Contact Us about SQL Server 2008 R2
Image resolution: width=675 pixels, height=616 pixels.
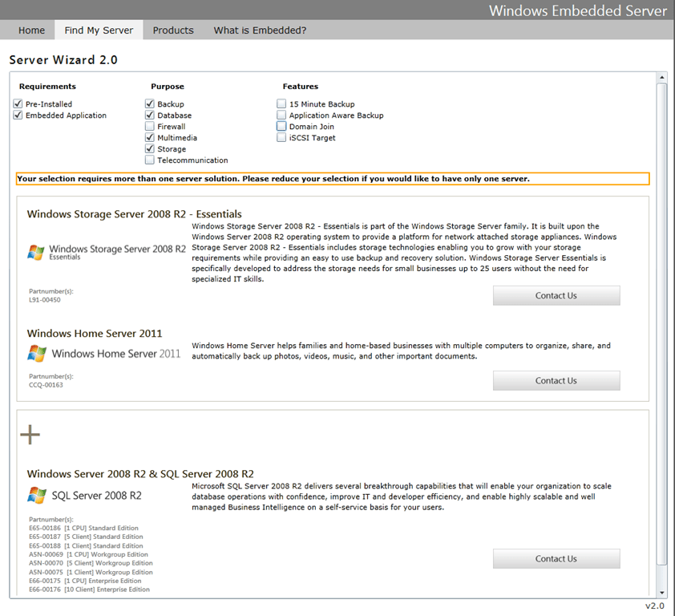tap(556, 559)
